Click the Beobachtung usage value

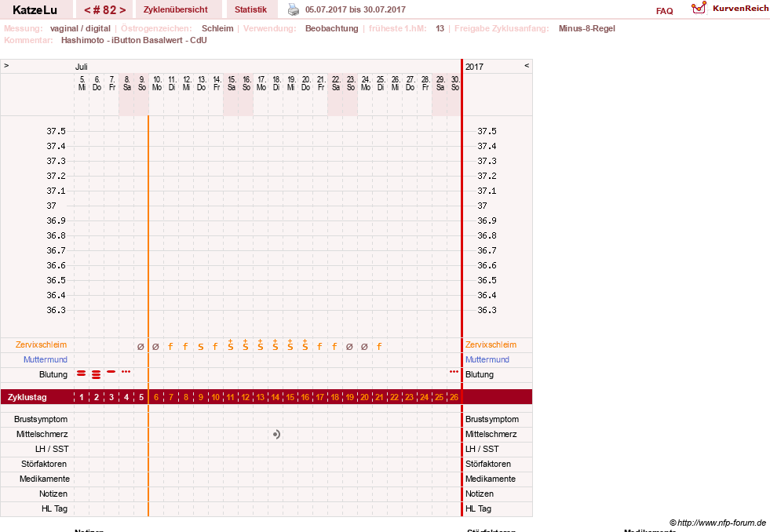[331, 28]
